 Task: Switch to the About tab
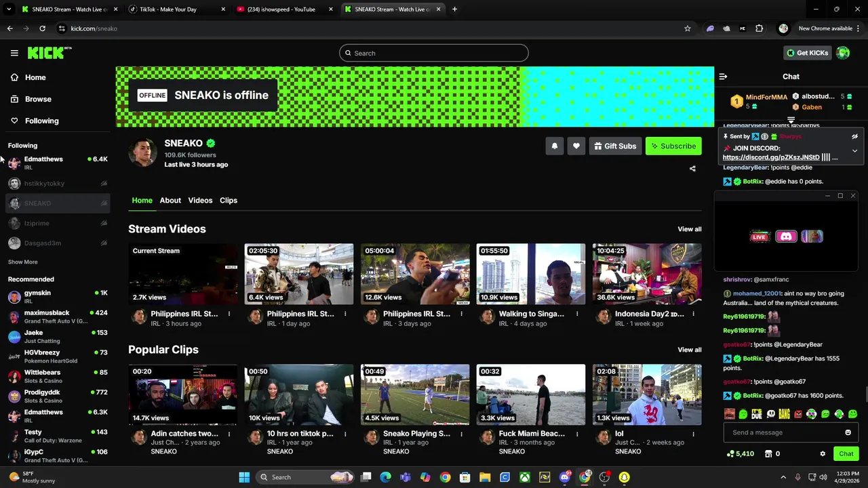click(x=170, y=200)
